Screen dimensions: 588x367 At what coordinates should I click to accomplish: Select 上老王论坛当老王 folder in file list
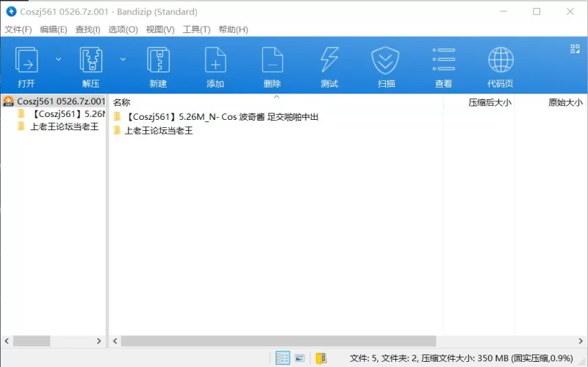(x=158, y=131)
